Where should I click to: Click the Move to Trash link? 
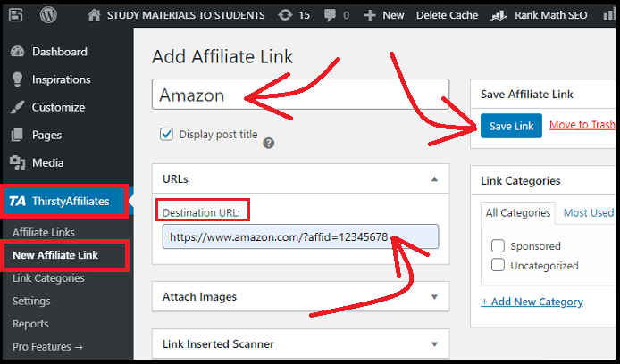coord(582,125)
